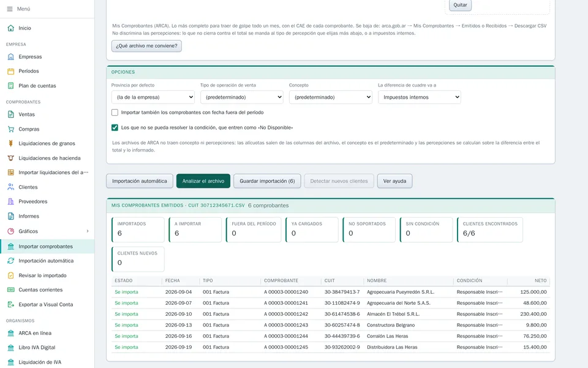
Task: Enable importing comprobantes outside the período
Action: click(x=115, y=112)
